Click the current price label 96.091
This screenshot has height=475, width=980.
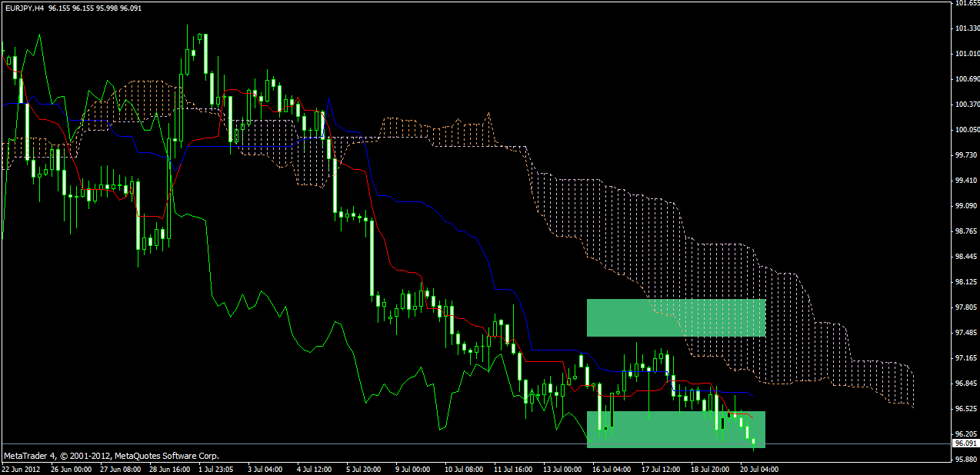coord(965,443)
